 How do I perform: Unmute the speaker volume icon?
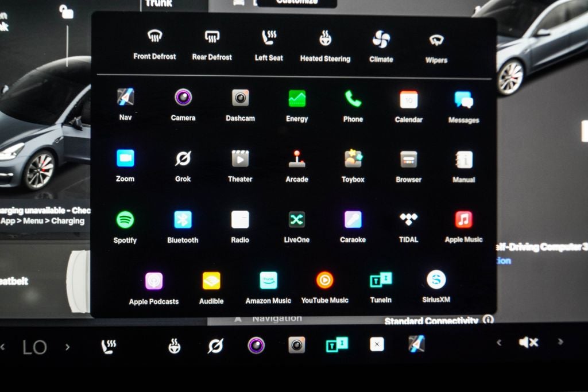tap(528, 343)
